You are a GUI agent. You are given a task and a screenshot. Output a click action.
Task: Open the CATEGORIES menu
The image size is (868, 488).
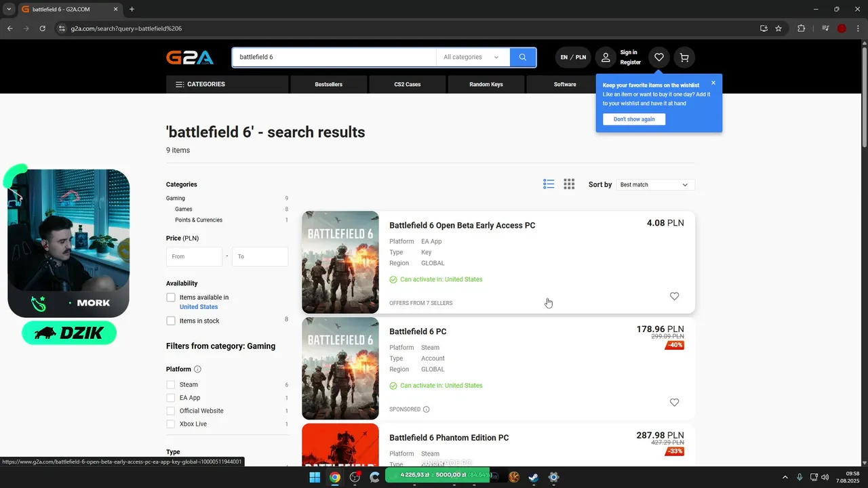pyautogui.click(x=227, y=85)
